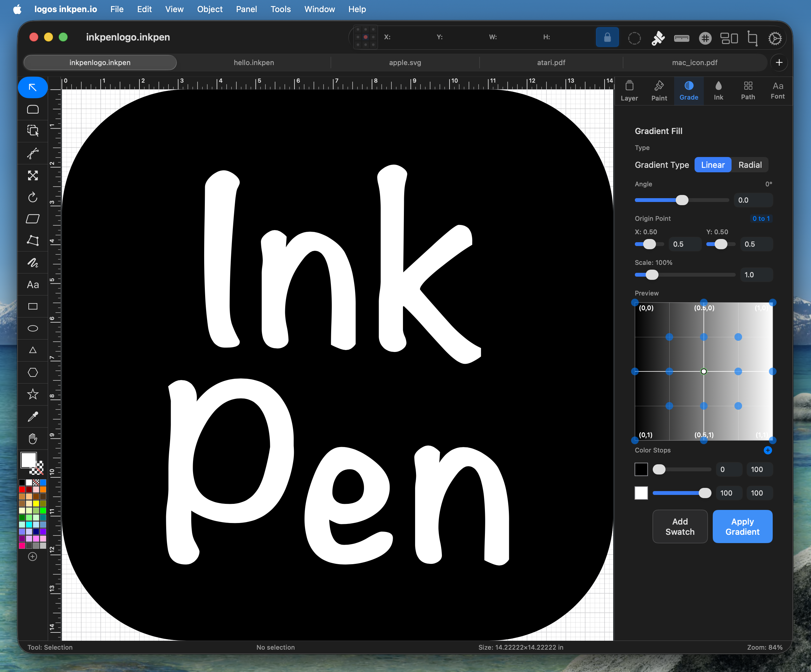This screenshot has height=672, width=811.
Task: Toggle the blue lock button
Action: (607, 37)
